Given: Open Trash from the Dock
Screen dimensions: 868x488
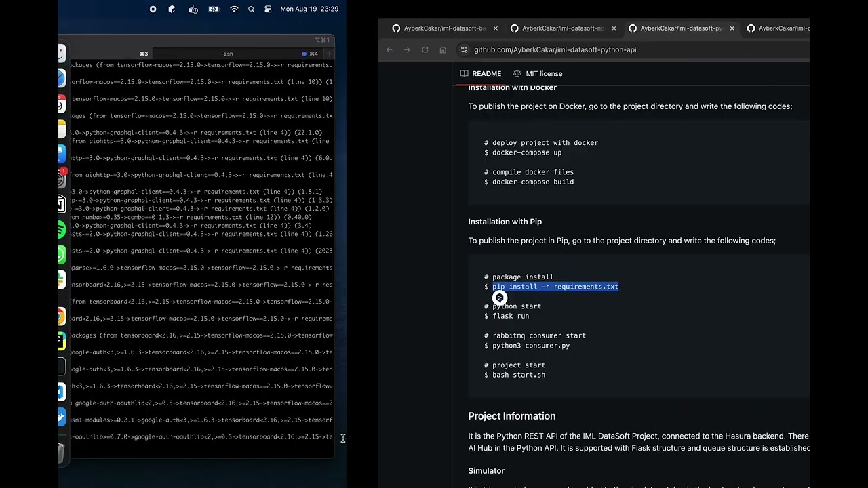Looking at the screenshot, I should (x=61, y=452).
